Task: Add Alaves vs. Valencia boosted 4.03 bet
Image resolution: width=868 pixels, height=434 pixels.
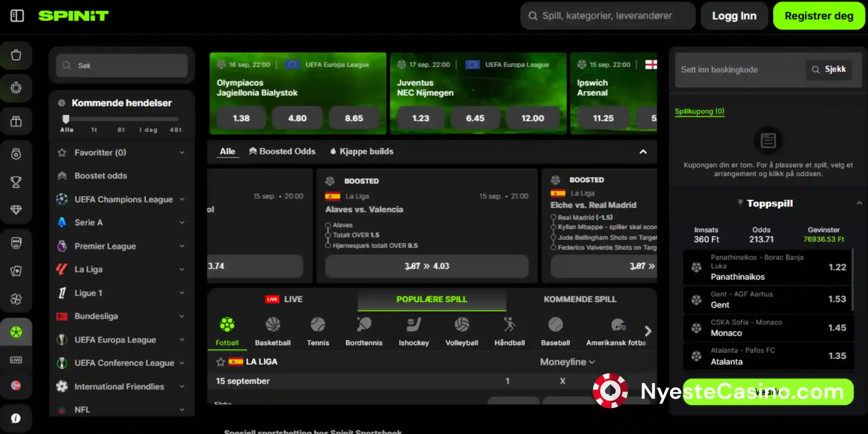Action: [x=427, y=266]
